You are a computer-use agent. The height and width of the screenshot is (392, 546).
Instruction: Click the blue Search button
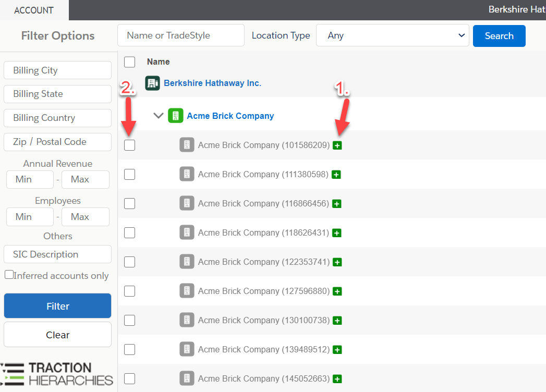499,36
